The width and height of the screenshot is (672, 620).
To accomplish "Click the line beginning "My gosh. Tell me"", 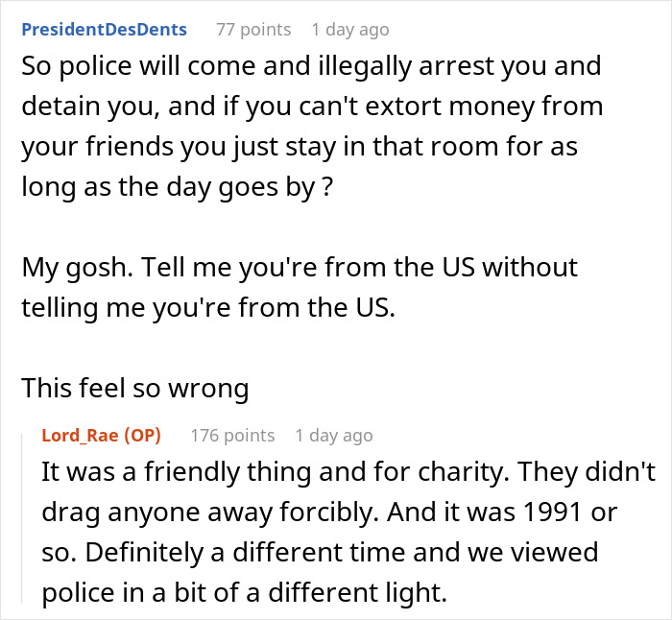I will point(300,266).
